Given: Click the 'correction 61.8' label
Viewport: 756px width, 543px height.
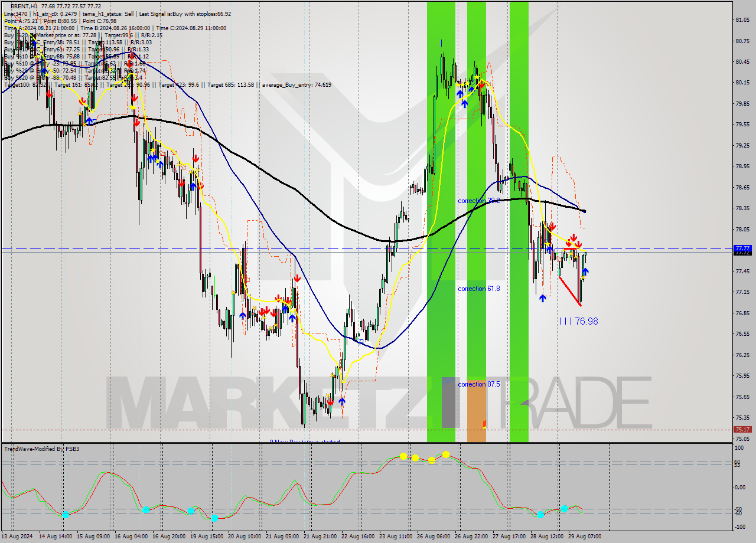Looking at the screenshot, I should (479, 289).
